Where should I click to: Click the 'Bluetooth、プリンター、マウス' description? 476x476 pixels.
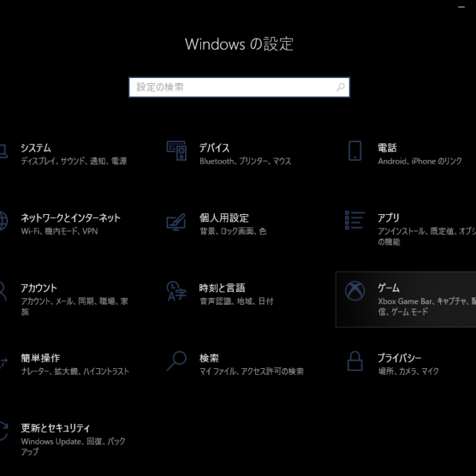point(245,161)
